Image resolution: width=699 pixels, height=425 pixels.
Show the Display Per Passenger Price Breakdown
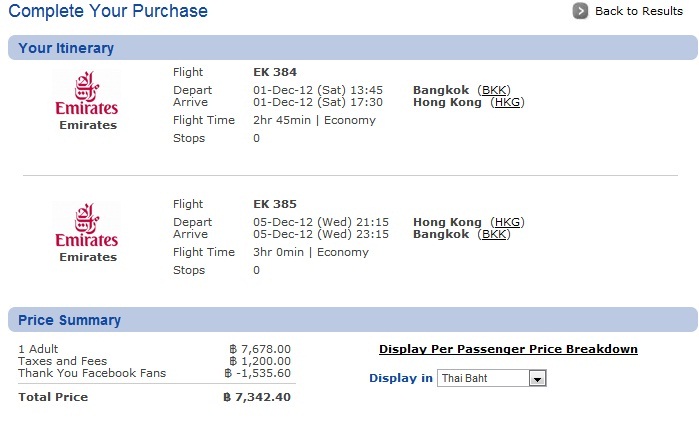pyautogui.click(x=508, y=349)
